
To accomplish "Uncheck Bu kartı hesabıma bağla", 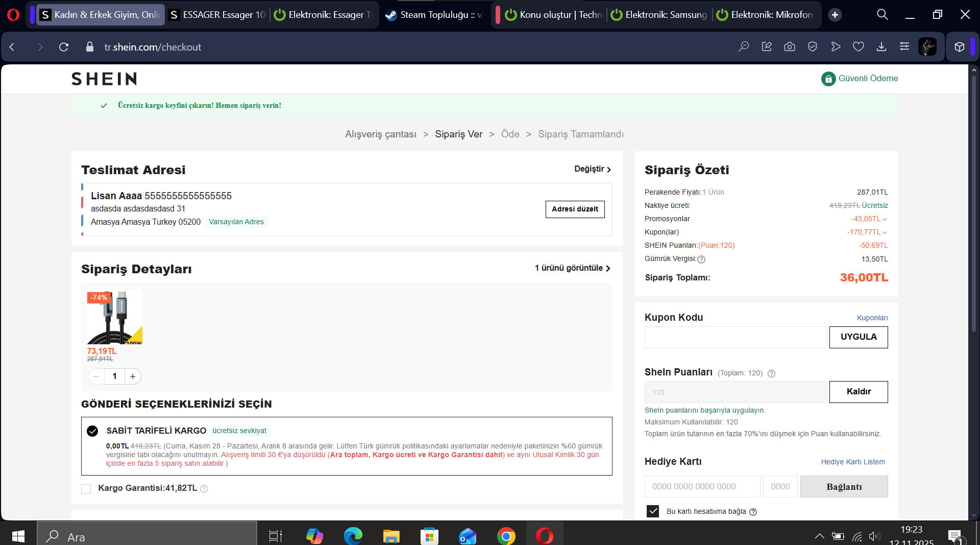I will coord(653,511).
